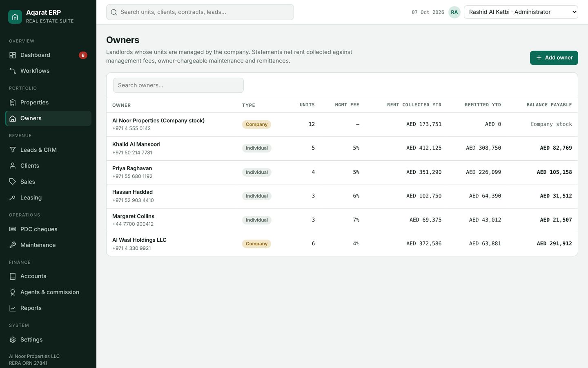Click the Leasing key icon
588x368 pixels.
(13, 197)
